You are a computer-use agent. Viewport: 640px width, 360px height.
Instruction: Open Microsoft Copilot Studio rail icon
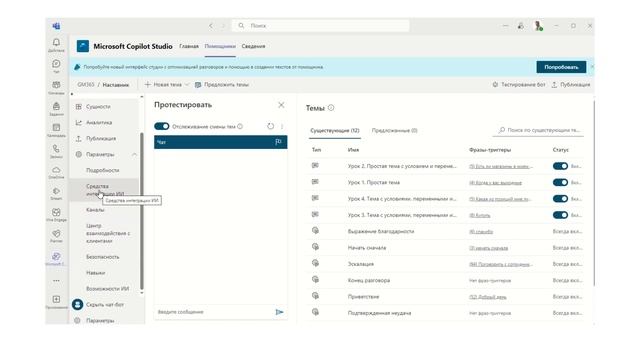click(56, 256)
